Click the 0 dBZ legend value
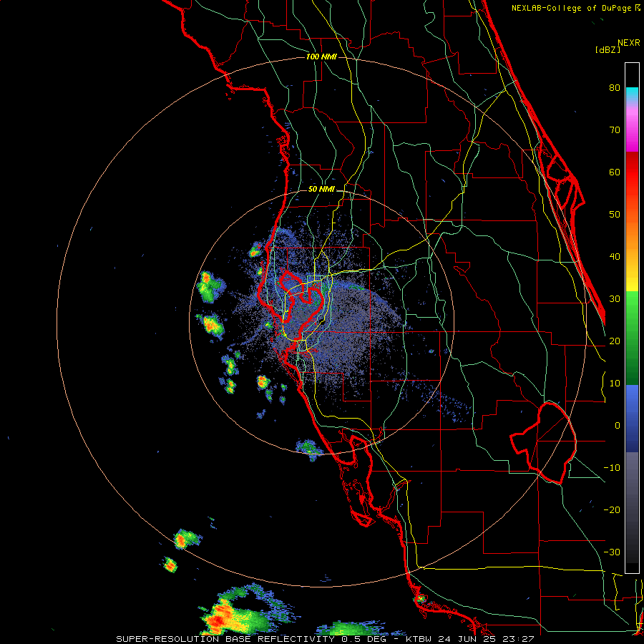Screen dimensions: 644x644 [618, 426]
